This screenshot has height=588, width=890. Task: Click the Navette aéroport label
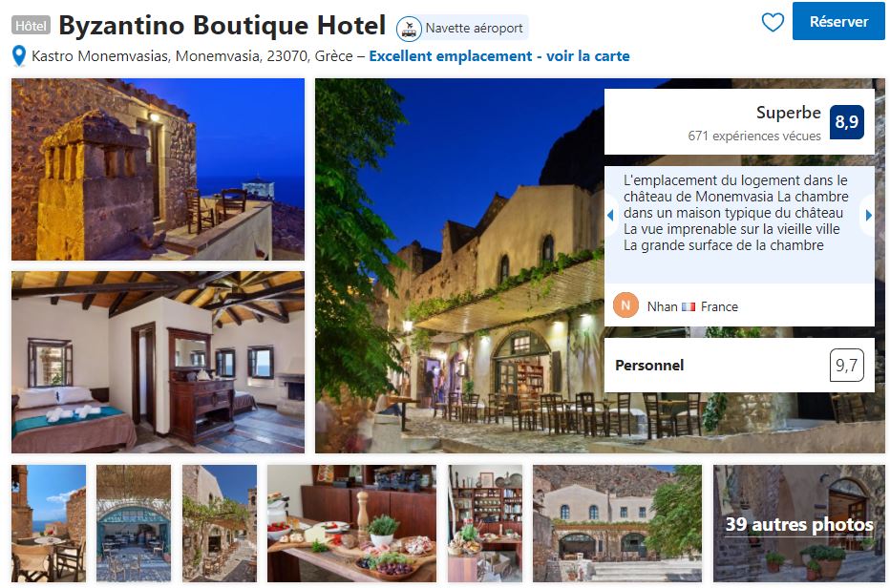pyautogui.click(x=474, y=28)
